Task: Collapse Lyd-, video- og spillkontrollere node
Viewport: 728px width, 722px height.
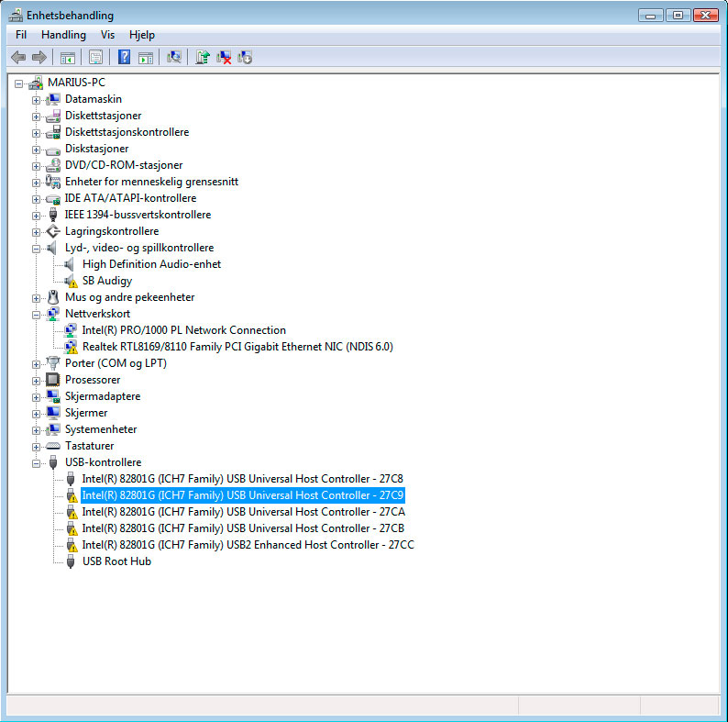Action: pyautogui.click(x=36, y=249)
